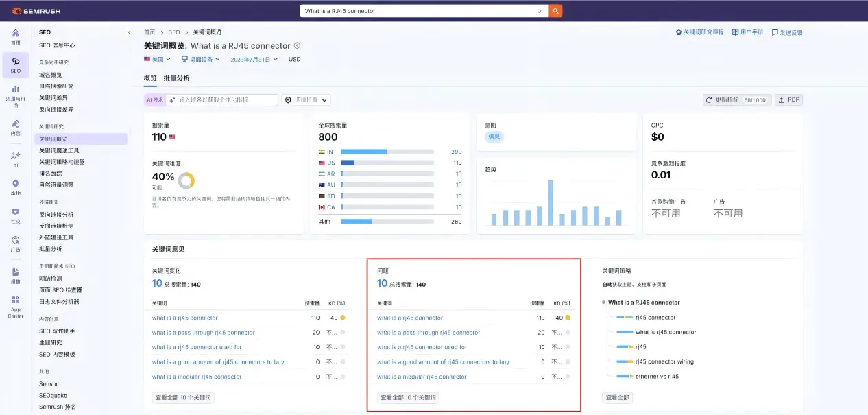This screenshot has width=868, height=415.
Task: Click 更新指标 refresh button
Action: click(737, 99)
